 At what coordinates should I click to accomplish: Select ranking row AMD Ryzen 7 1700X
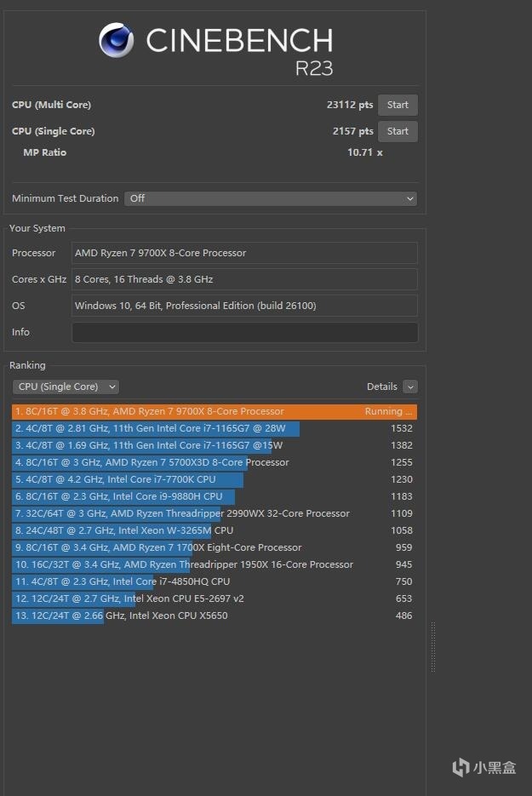[215, 547]
